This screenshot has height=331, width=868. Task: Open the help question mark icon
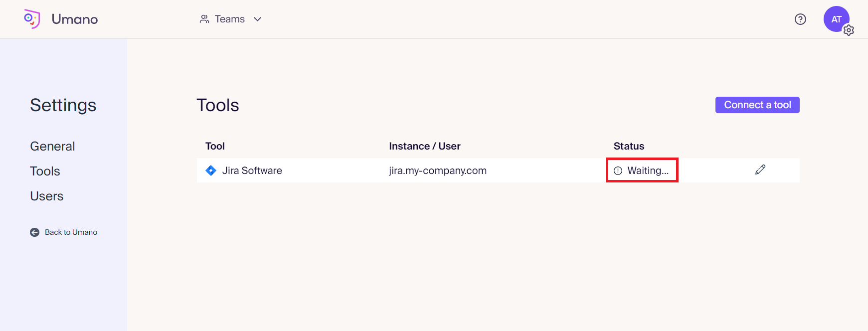coord(800,19)
